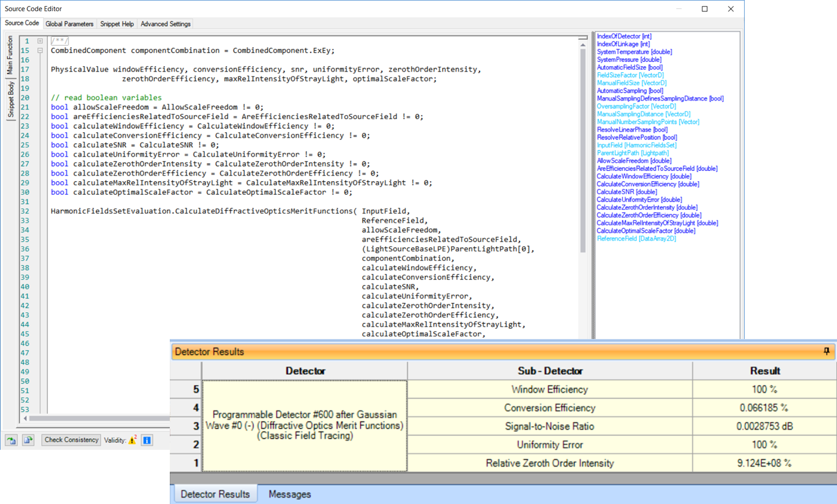Select ParentLightPath [Lightpath] variable
Image resolution: width=837 pixels, height=504 pixels.
point(633,153)
